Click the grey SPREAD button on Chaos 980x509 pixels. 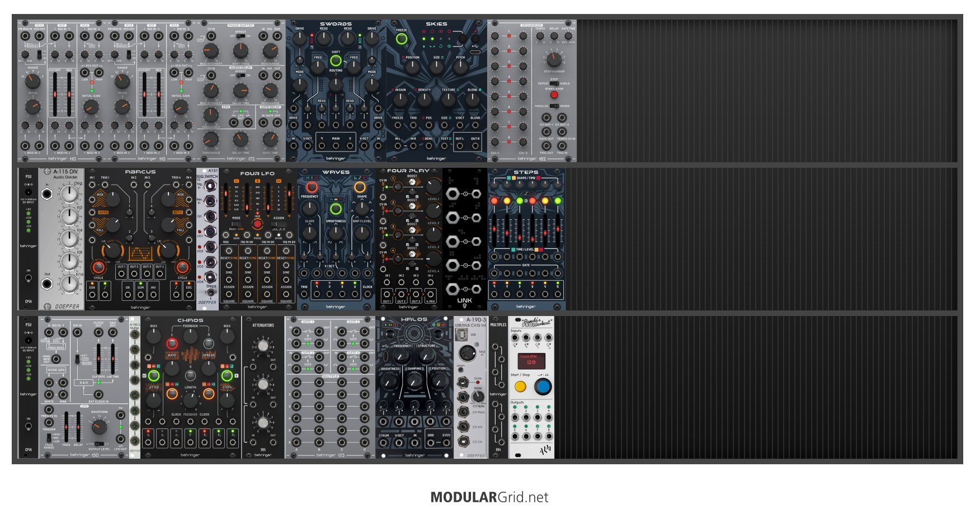pos(209,344)
